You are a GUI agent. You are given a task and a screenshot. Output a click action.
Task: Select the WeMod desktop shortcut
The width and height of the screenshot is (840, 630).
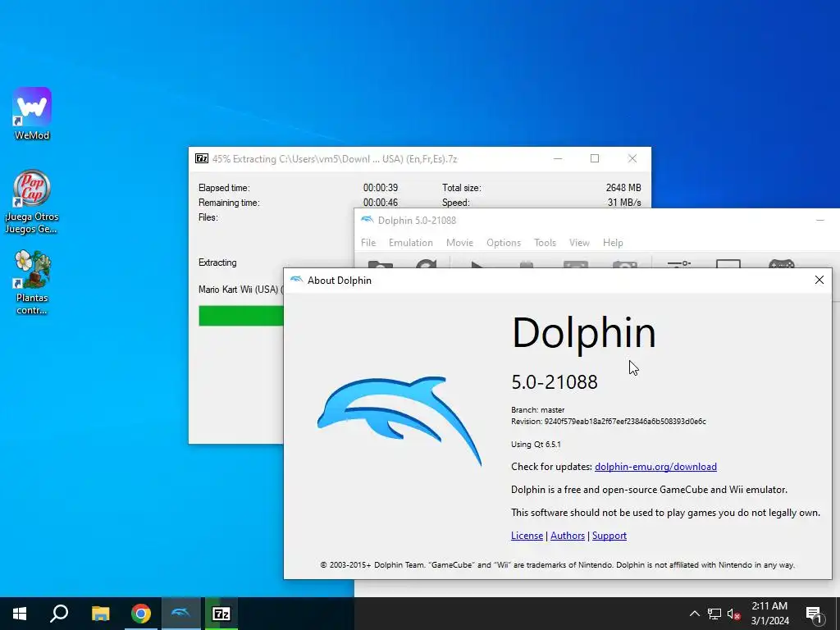tap(32, 114)
